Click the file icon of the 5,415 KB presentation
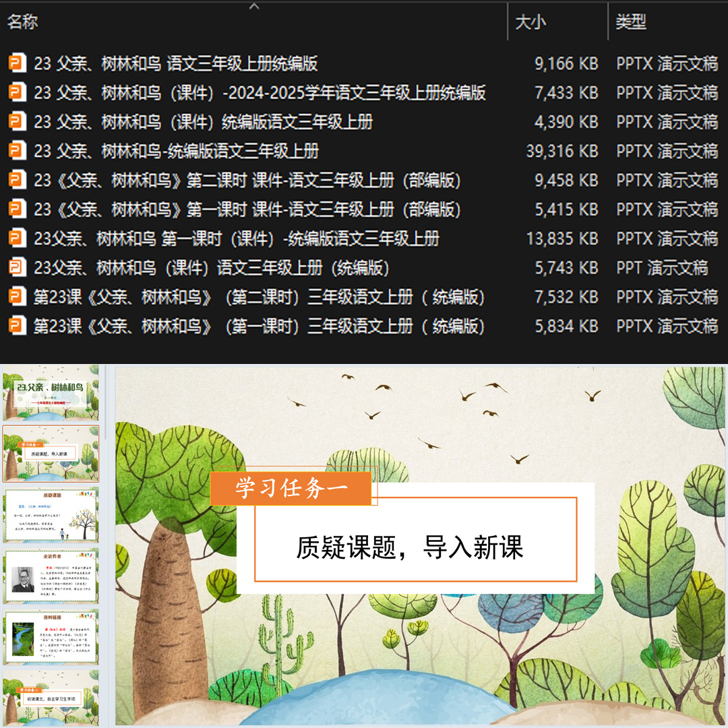Viewport: 728px width, 728px height. click(x=17, y=209)
